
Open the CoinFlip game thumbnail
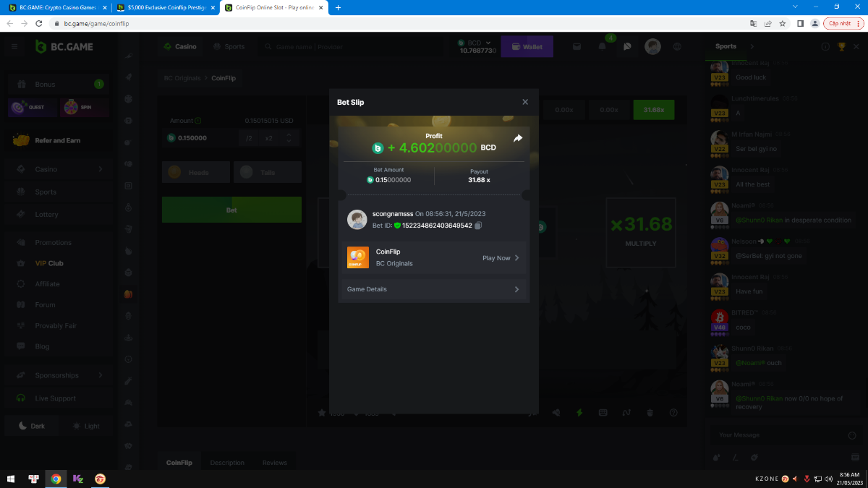tap(358, 257)
